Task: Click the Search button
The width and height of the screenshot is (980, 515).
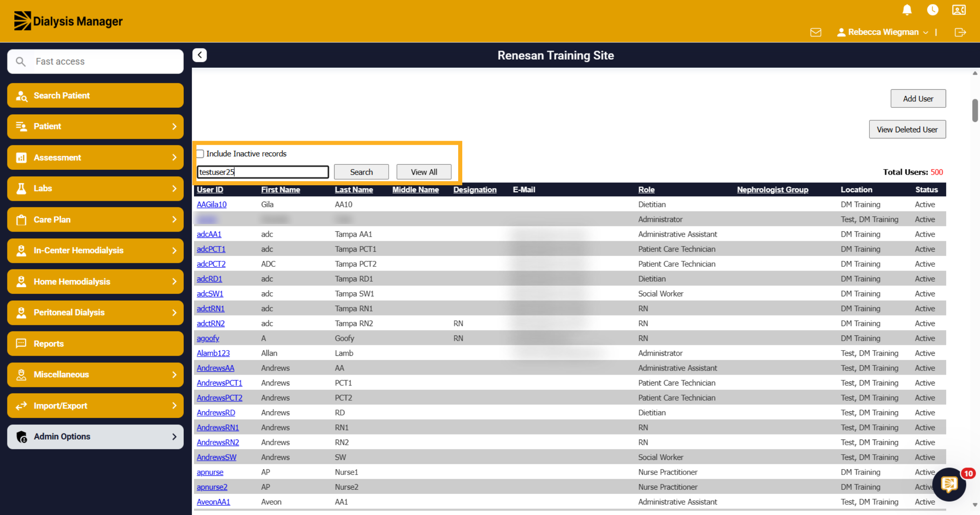Action: point(361,172)
